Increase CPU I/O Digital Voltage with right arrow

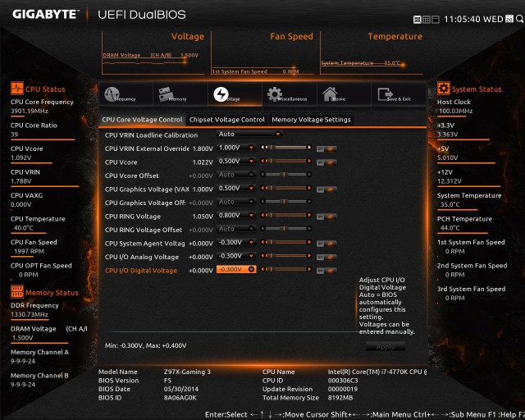309,269
